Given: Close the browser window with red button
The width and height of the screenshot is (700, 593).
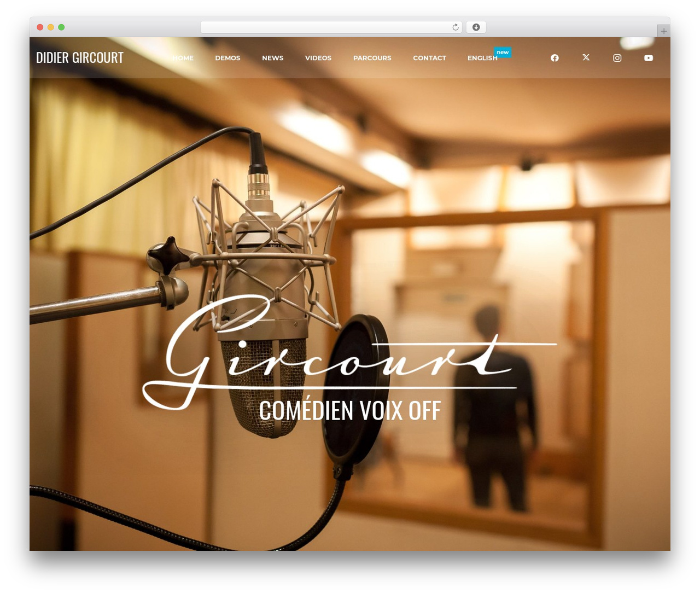Looking at the screenshot, I should click(40, 27).
